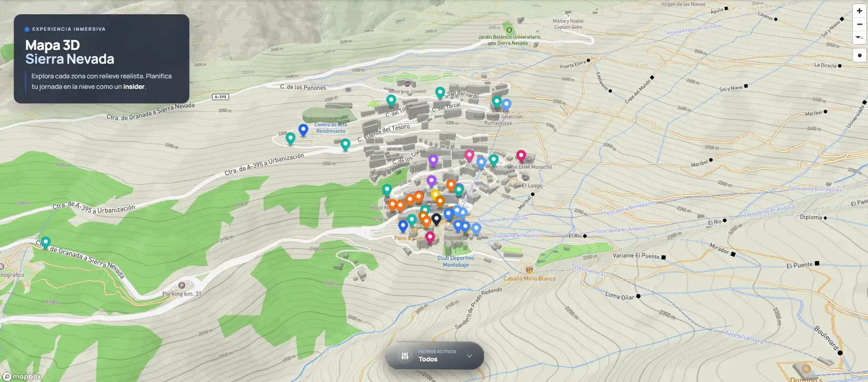Select dark blue marker above Pans & Company

coord(403,226)
